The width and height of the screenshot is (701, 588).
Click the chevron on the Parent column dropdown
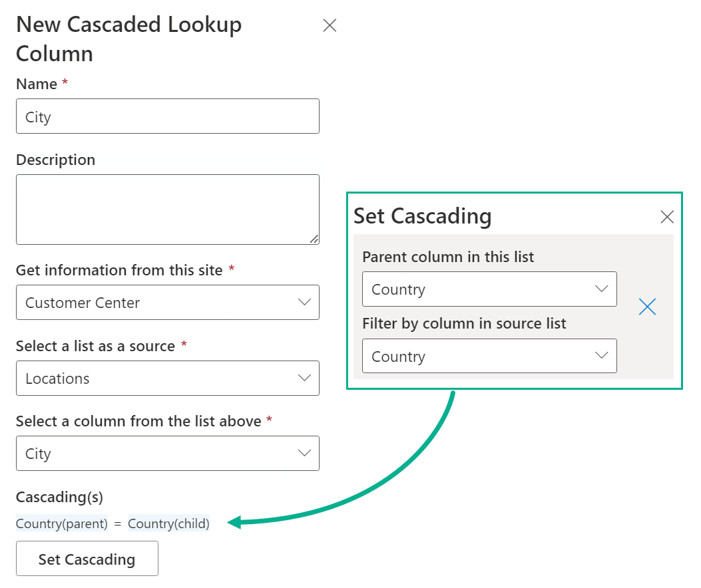point(602,289)
